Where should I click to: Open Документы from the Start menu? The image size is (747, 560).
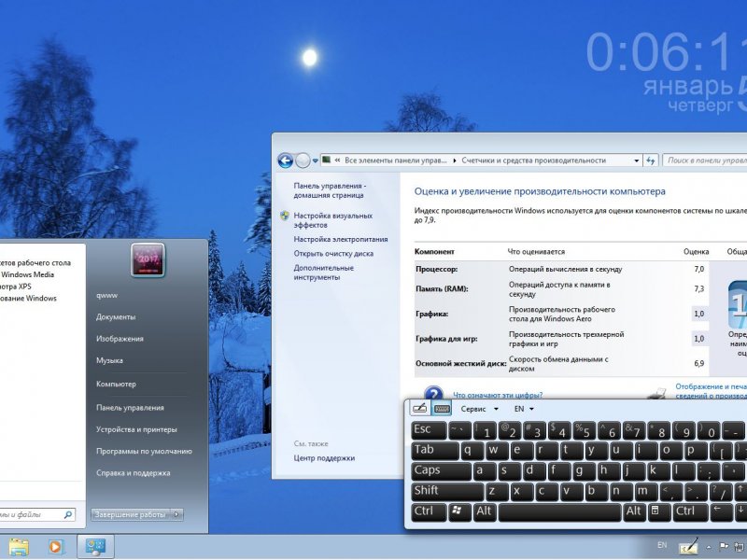click(116, 317)
